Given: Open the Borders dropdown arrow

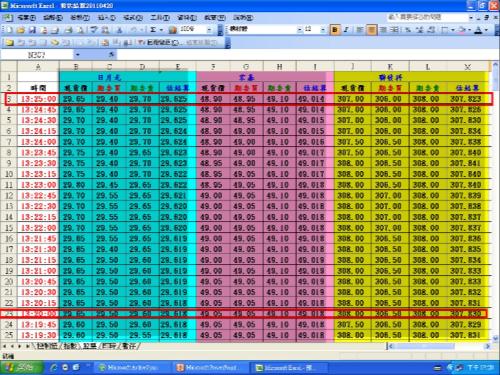Looking at the screenshot, I should point(453,30).
